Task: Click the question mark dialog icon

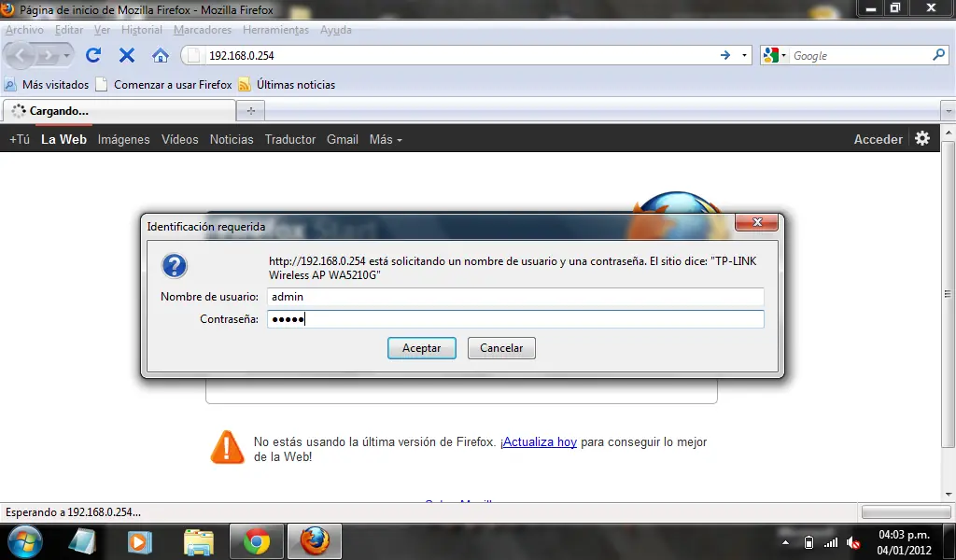Action: [x=175, y=266]
